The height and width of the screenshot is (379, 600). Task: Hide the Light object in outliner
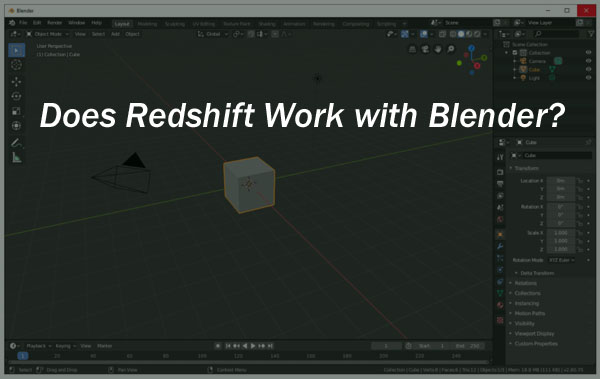(x=589, y=78)
